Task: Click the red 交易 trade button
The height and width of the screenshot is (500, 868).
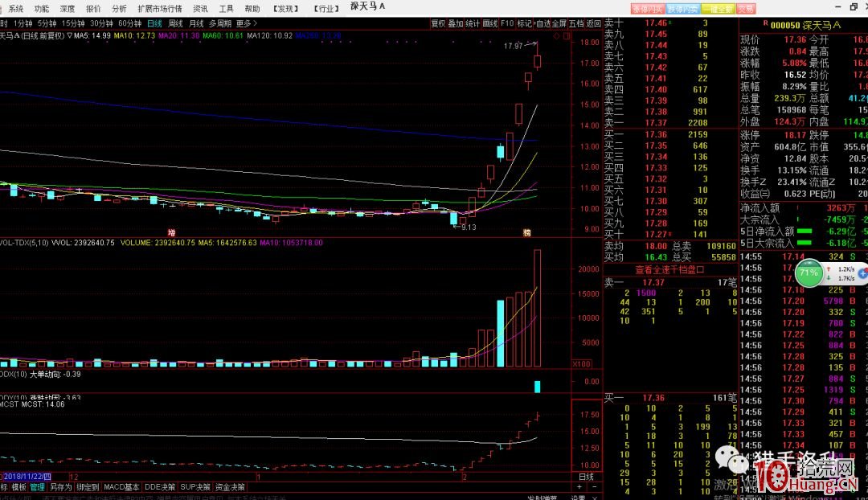Action: coord(746,9)
